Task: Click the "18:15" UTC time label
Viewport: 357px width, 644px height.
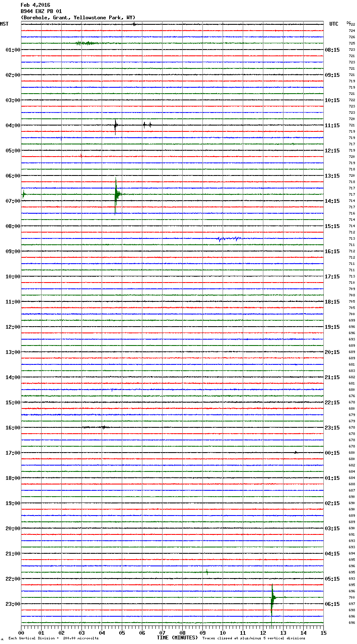Action: [x=332, y=302]
